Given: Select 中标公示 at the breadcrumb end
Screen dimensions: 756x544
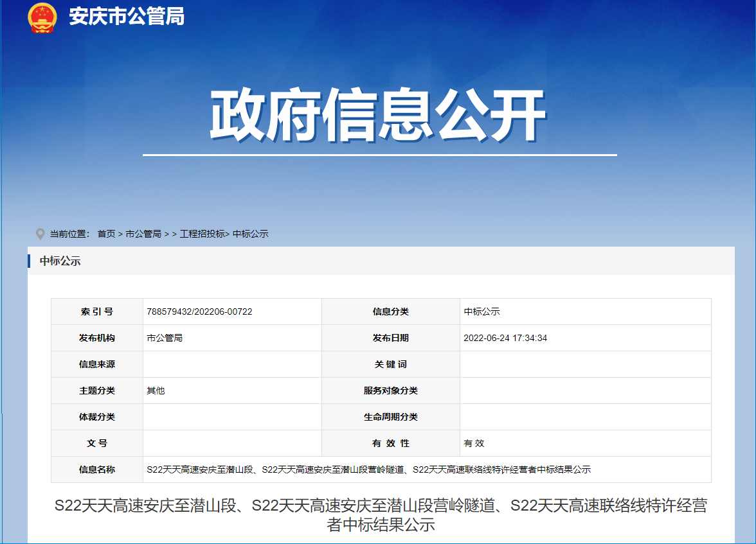Looking at the screenshot, I should [x=250, y=234].
